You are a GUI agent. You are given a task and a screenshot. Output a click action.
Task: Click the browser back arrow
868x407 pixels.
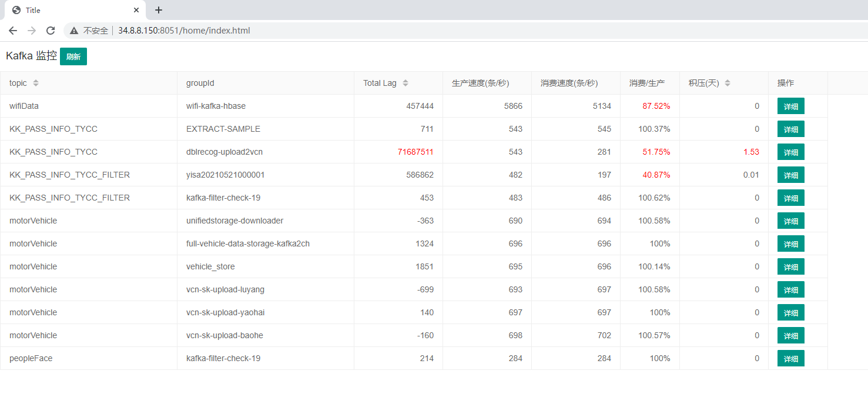[x=13, y=31]
